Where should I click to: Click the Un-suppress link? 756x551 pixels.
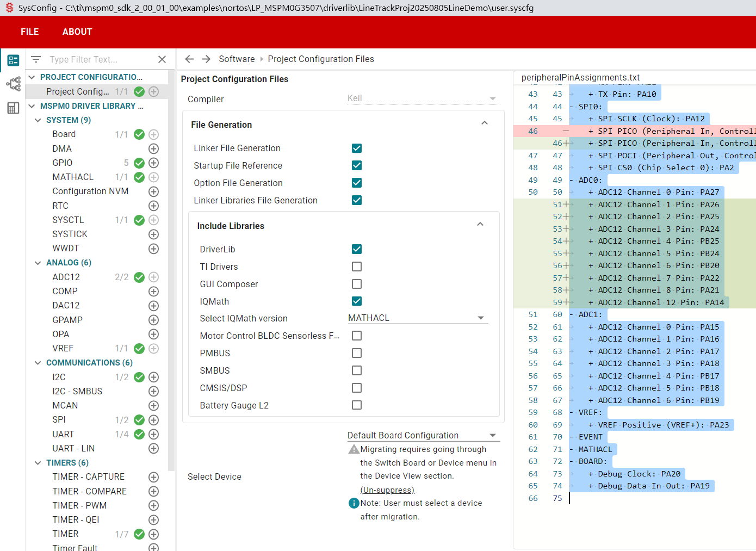click(x=387, y=490)
